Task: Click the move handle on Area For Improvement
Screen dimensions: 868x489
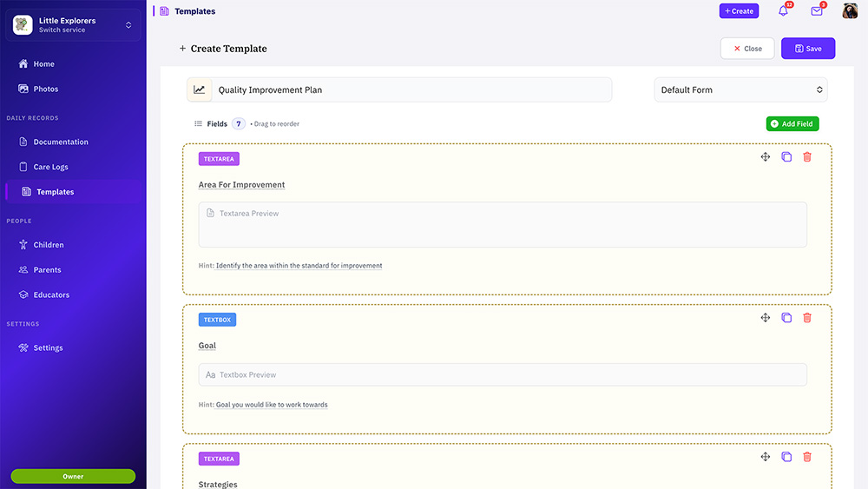Action: pyautogui.click(x=765, y=156)
